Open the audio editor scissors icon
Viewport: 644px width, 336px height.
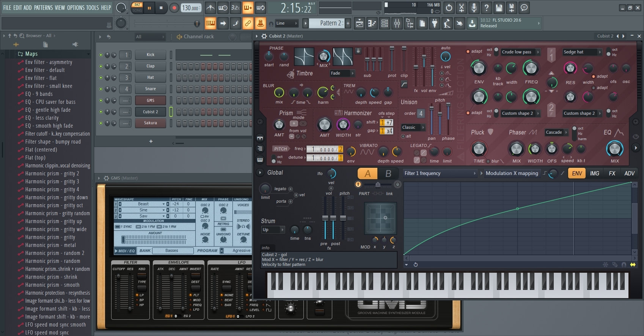pyautogui.click(x=462, y=8)
